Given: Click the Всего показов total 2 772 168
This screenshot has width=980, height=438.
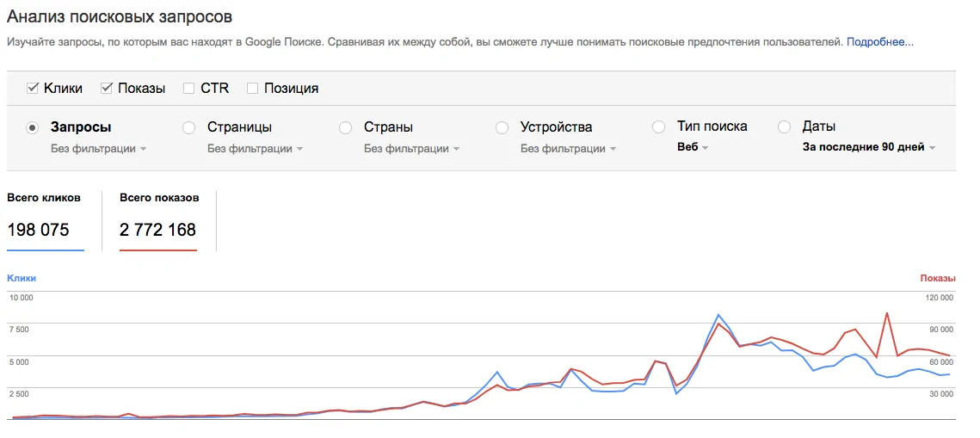Looking at the screenshot, I should tap(157, 230).
